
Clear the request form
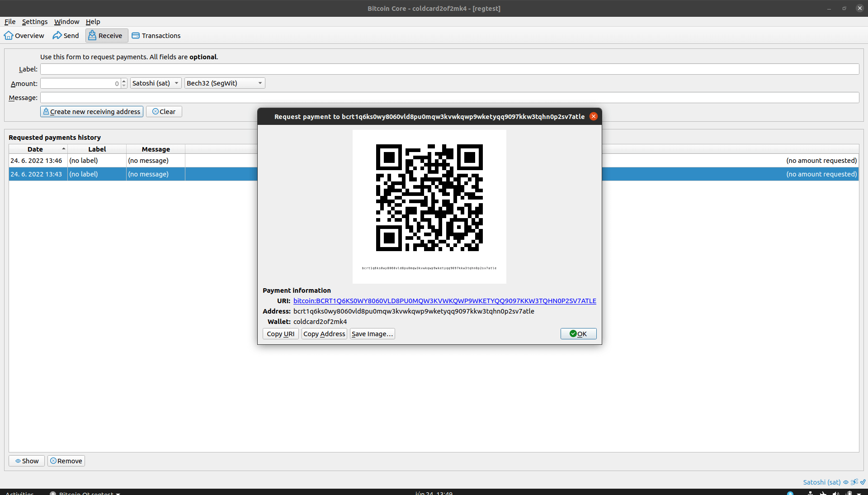[164, 112]
